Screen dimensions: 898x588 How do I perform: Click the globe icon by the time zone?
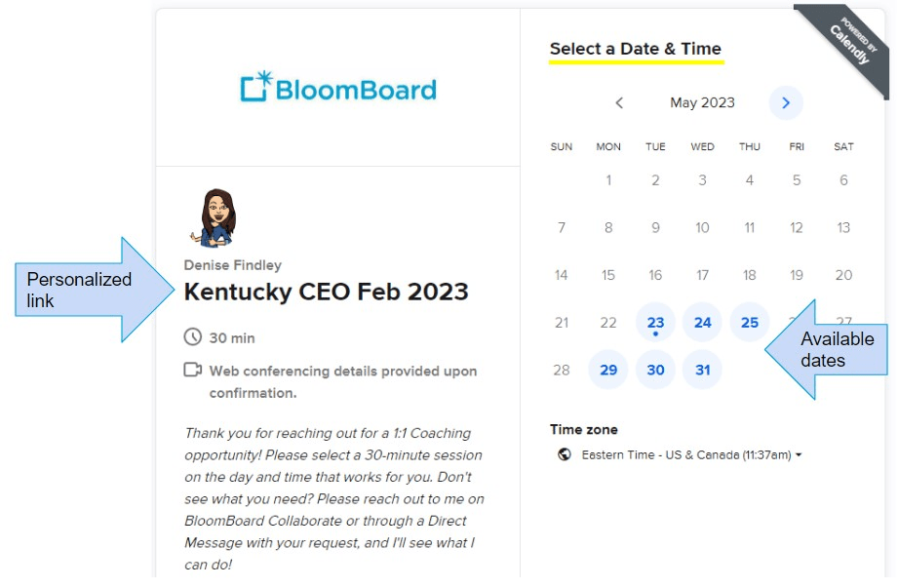pos(565,454)
